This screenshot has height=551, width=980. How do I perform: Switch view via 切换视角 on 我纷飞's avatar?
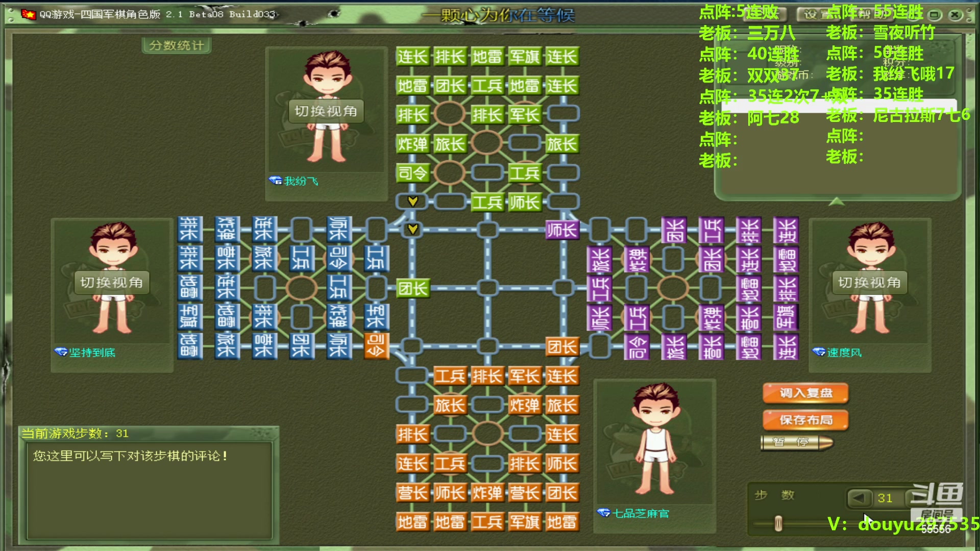coord(326,111)
